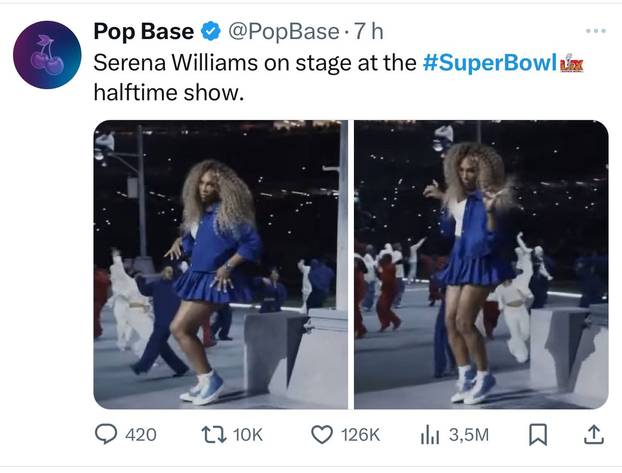This screenshot has height=473, width=622.
Task: Like the post with the heart icon
Action: [x=321, y=434]
